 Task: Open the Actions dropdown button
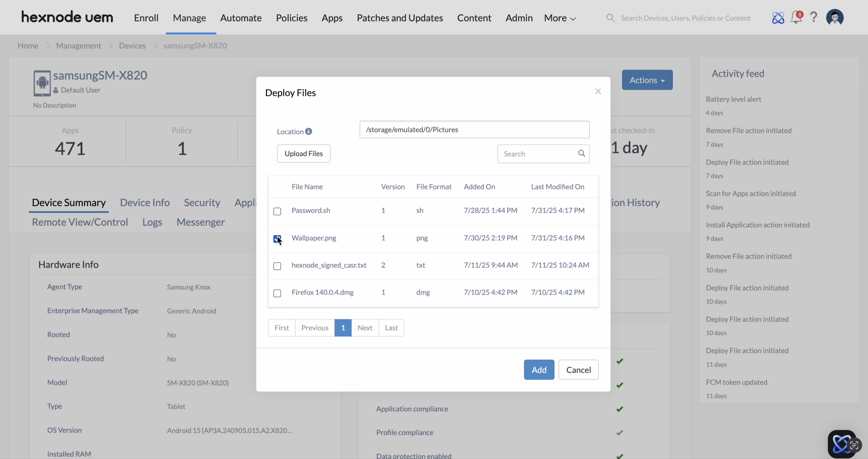click(647, 80)
